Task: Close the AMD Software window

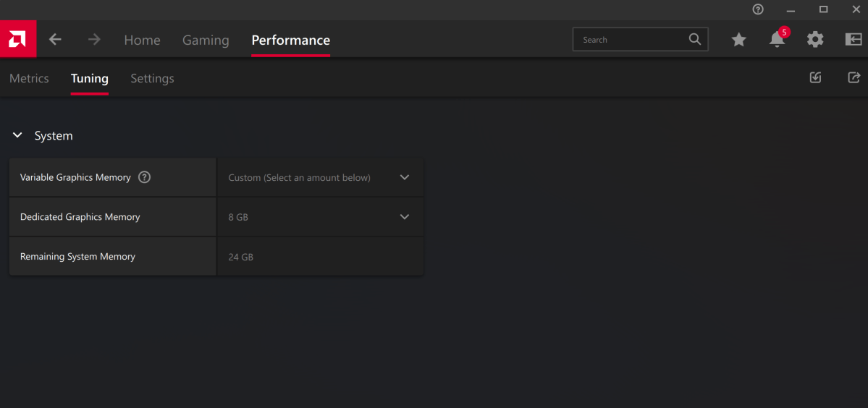Action: [856, 9]
